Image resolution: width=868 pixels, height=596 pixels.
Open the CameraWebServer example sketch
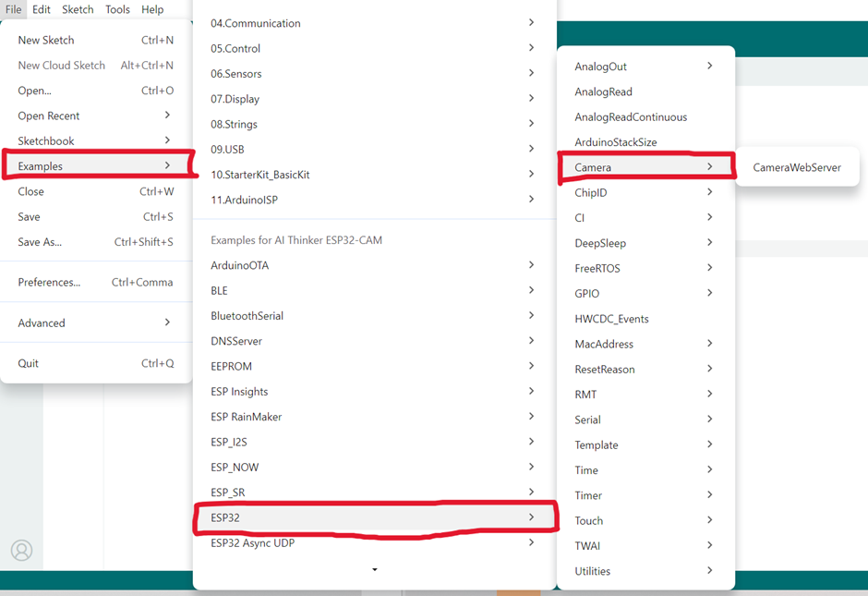[x=796, y=167]
